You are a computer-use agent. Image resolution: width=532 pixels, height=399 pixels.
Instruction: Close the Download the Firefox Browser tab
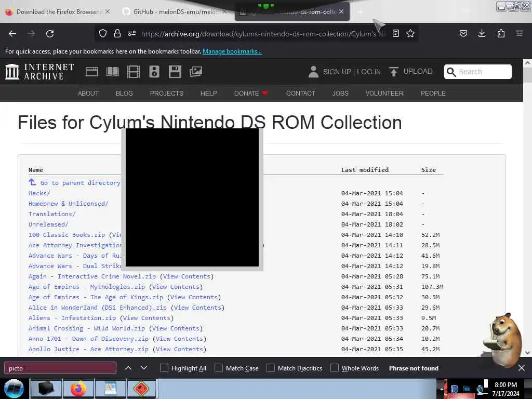[x=108, y=11]
